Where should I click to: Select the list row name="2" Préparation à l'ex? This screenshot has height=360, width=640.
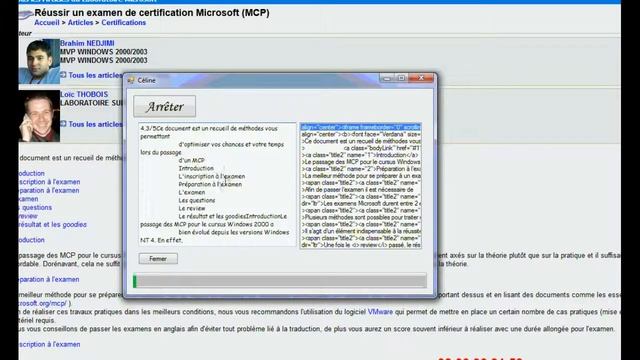(x=361, y=169)
